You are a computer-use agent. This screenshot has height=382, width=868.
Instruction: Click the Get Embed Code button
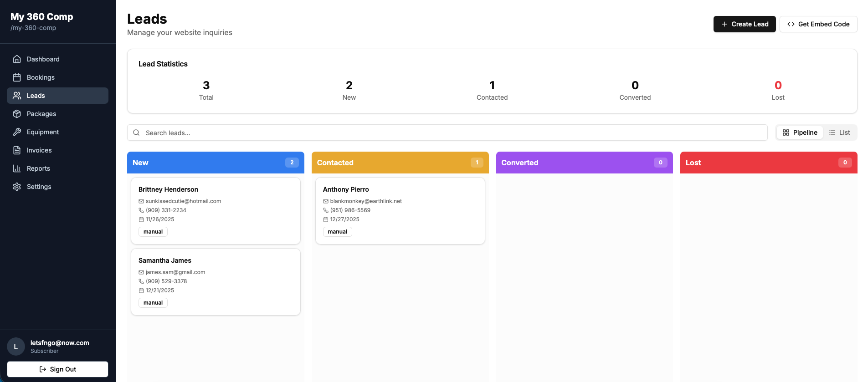(818, 24)
